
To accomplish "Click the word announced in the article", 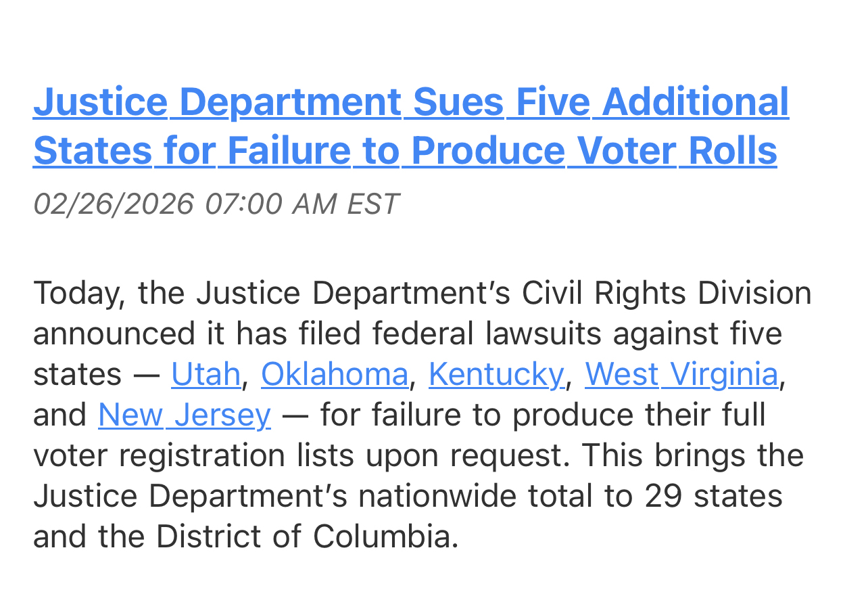I will [x=110, y=334].
